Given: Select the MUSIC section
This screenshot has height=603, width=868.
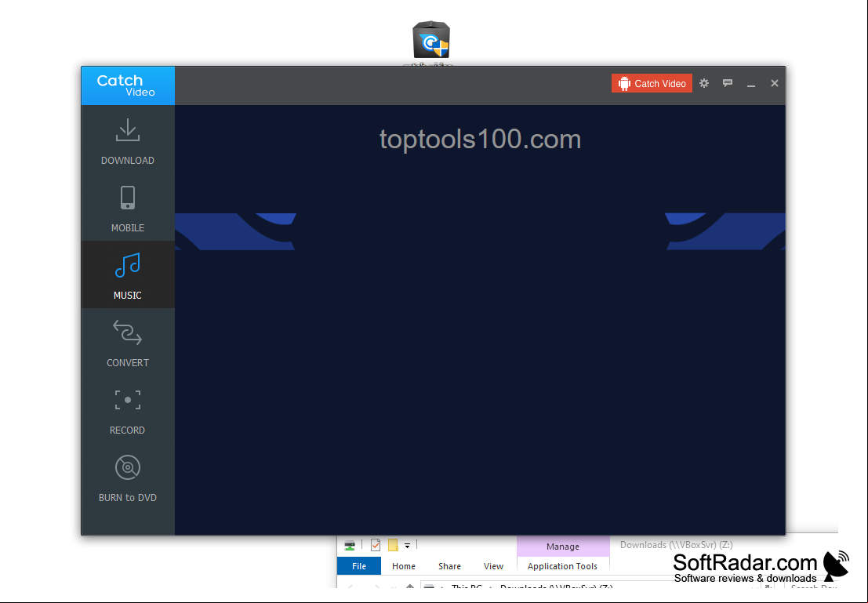Looking at the screenshot, I should click(128, 275).
